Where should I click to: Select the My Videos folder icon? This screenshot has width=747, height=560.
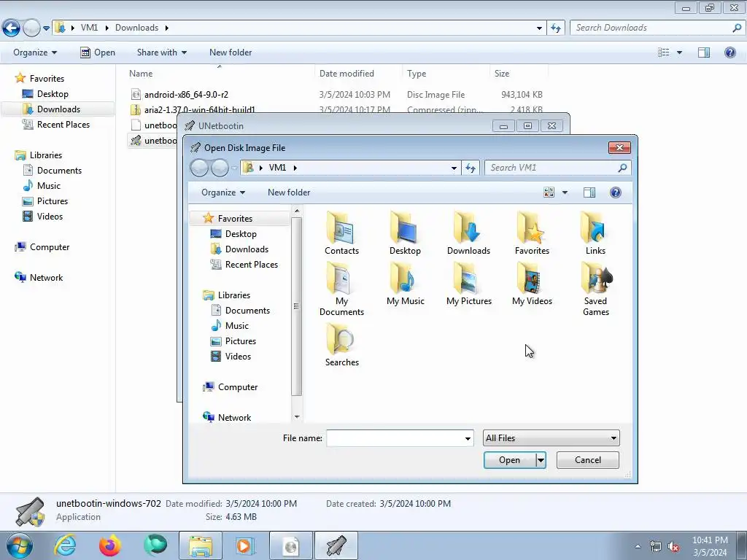[532, 284]
